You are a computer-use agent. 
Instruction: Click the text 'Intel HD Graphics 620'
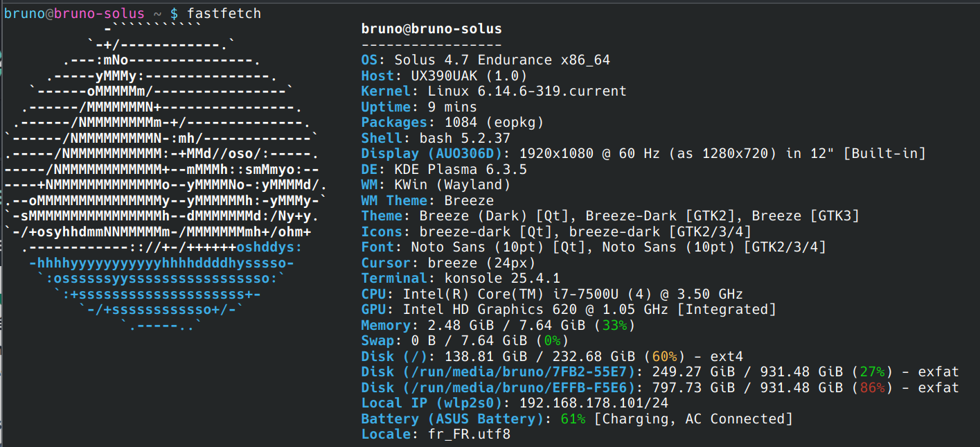coord(490,309)
